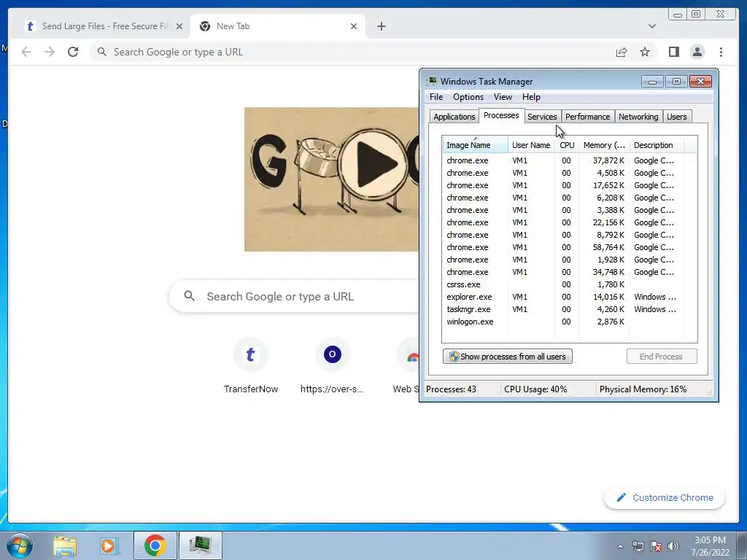
Task: Open the Chrome profile avatar
Action: pyautogui.click(x=697, y=52)
